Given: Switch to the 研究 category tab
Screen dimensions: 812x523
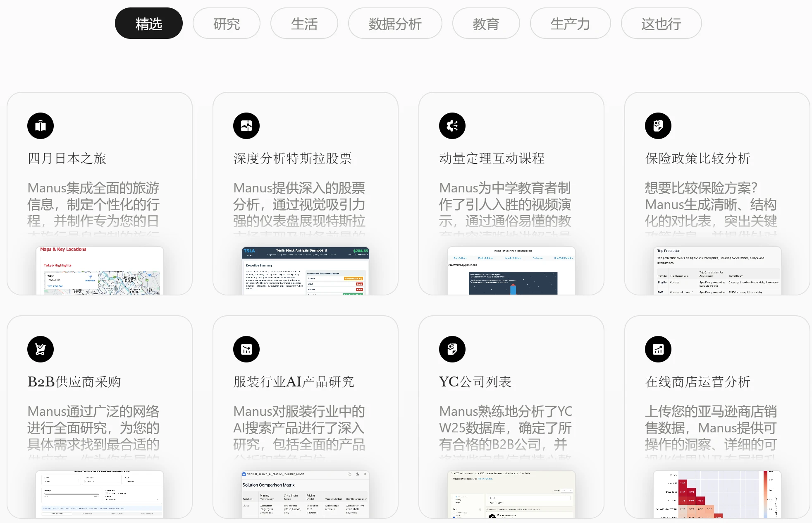Looking at the screenshot, I should coord(226,24).
